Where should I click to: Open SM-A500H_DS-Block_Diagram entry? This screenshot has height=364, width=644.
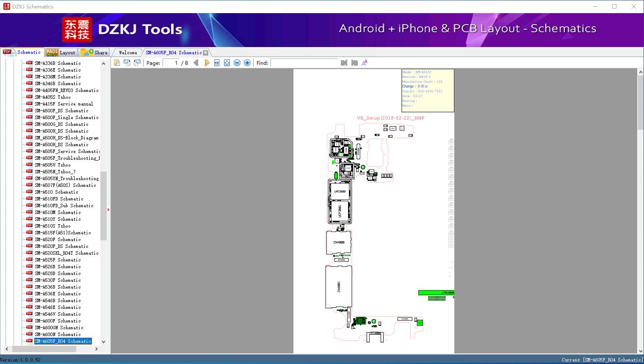66,138
